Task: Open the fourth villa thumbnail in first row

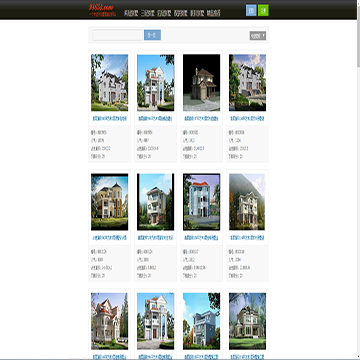Action: 247,82
